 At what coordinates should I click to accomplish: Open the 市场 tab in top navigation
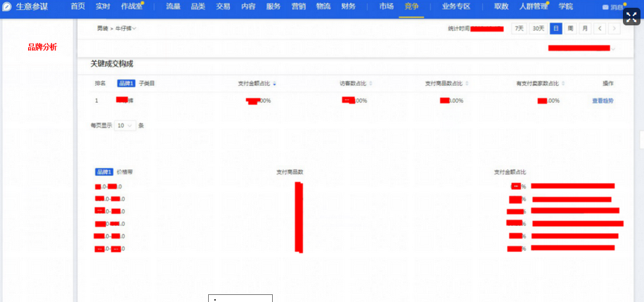point(386,6)
